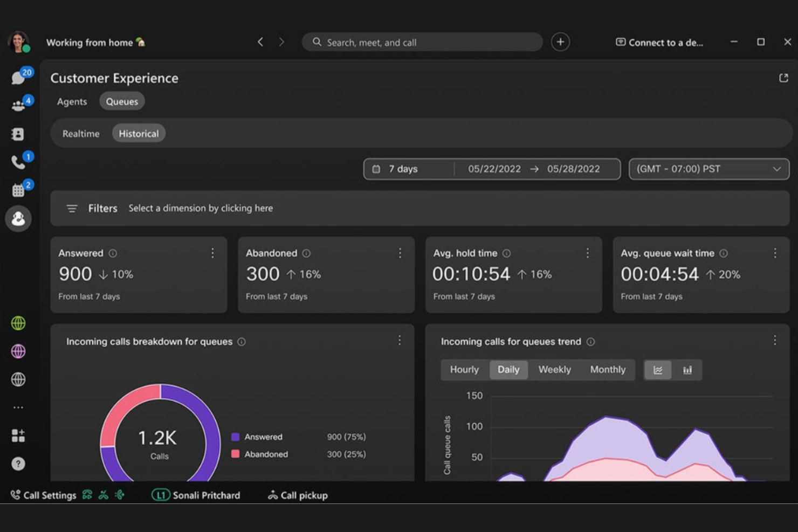Image resolution: width=798 pixels, height=532 pixels.
Task: Open the Calling icon in sidebar
Action: tap(18, 162)
